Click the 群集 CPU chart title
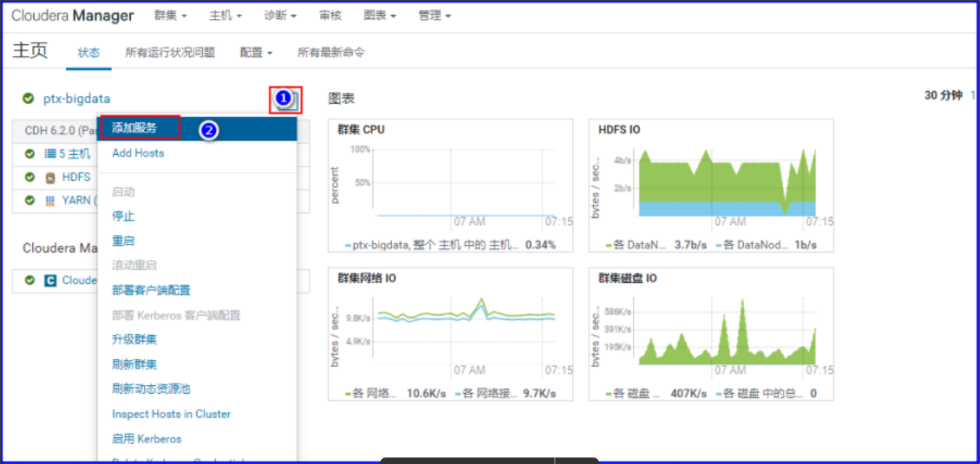This screenshot has height=464, width=980. pyautogui.click(x=361, y=130)
